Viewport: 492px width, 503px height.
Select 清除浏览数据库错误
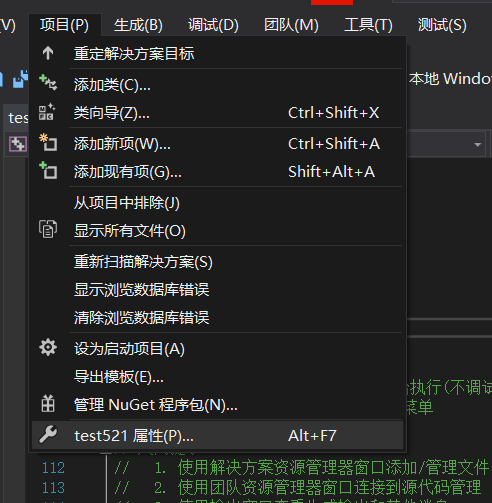pyautogui.click(x=217, y=318)
